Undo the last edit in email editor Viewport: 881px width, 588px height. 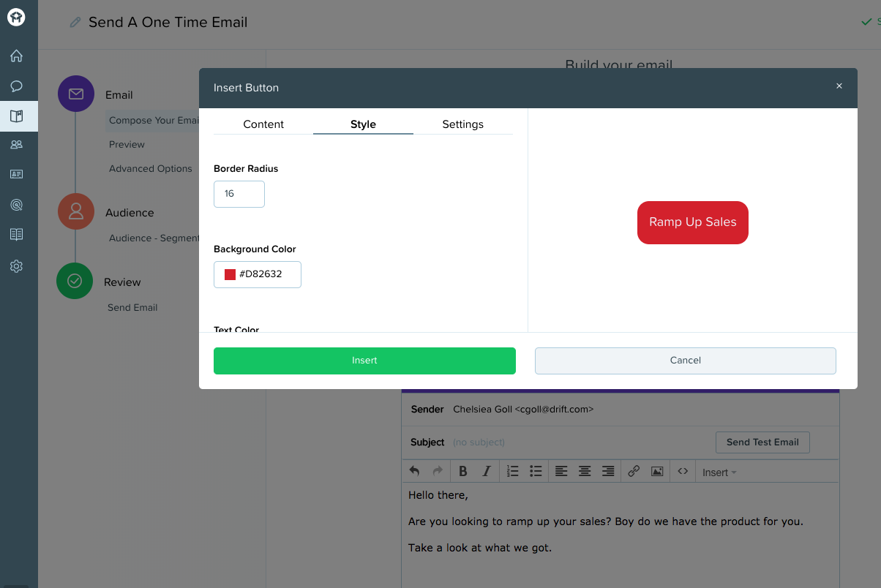click(x=415, y=472)
